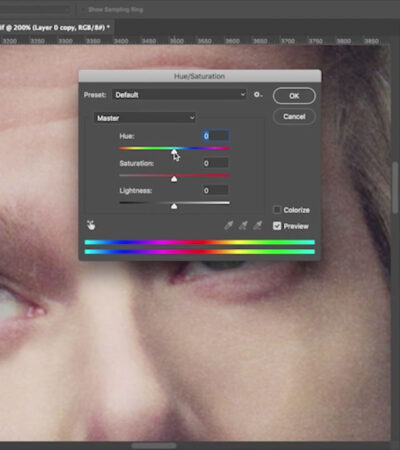Screen dimensions: 400x450
Task: Click the Lightness value field
Action: (216, 190)
